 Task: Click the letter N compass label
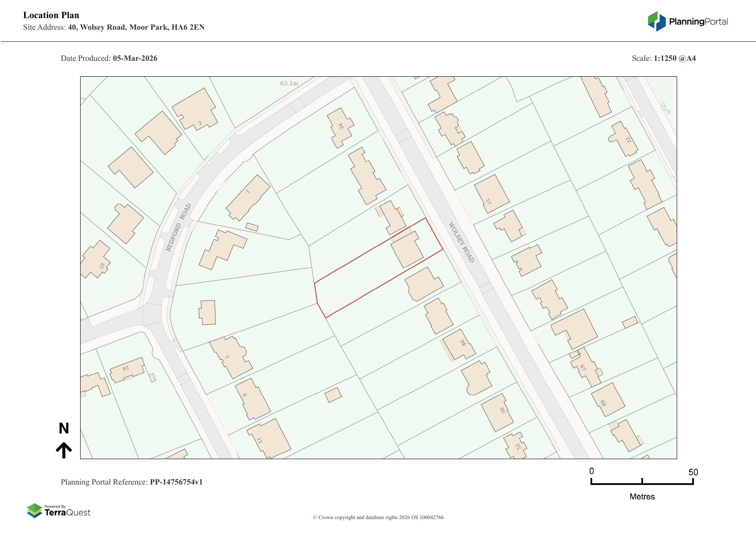pos(64,428)
